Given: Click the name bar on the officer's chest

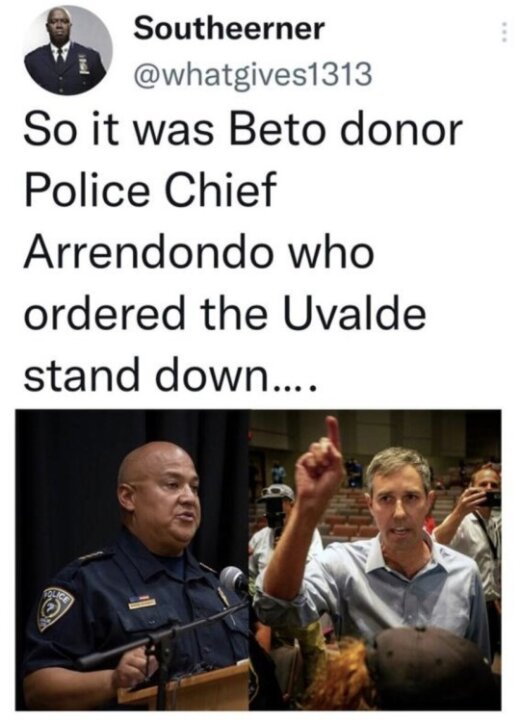Looking at the screenshot, I should pyautogui.click(x=142, y=602).
